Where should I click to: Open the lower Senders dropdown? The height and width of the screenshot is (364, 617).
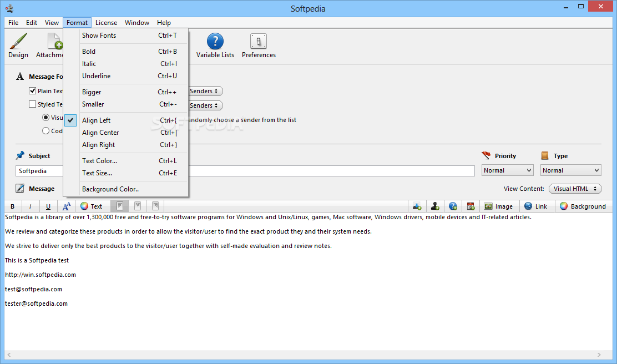[x=205, y=105]
